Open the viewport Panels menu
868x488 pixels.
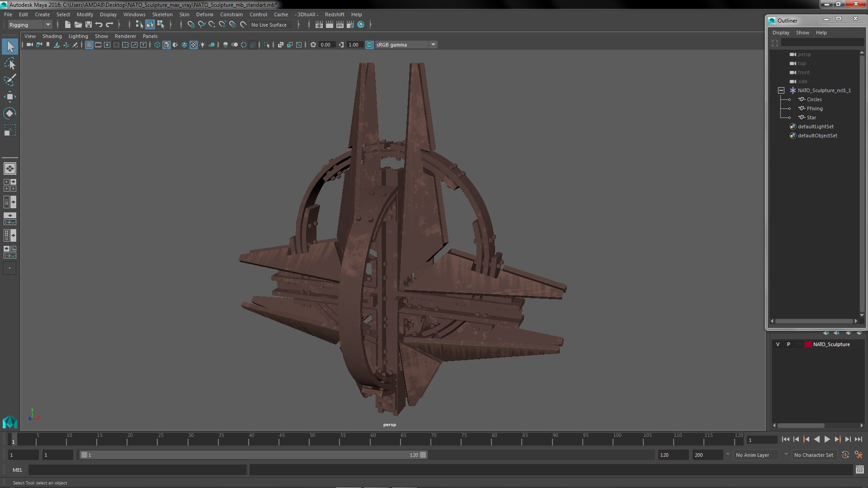point(150,36)
